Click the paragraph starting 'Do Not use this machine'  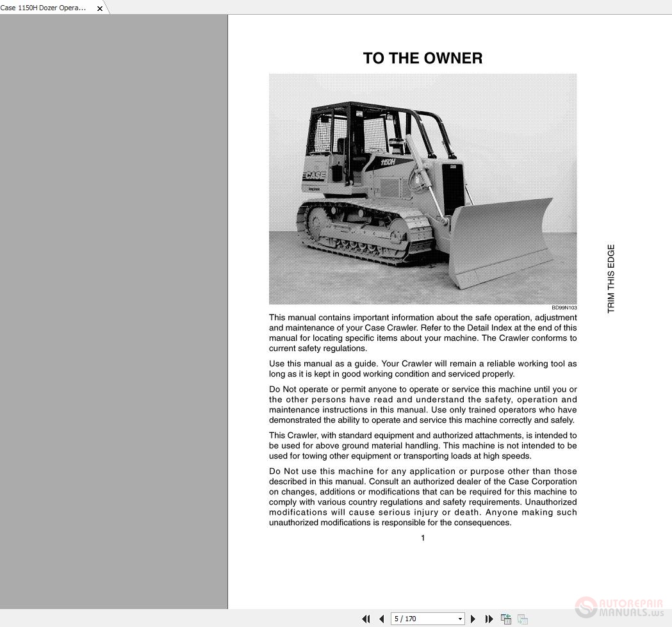pyautogui.click(x=423, y=497)
